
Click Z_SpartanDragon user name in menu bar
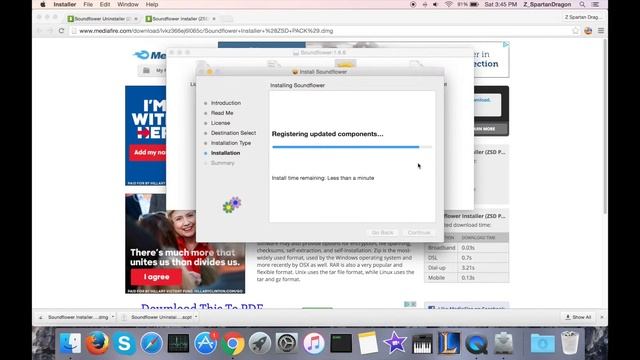pos(547,4)
